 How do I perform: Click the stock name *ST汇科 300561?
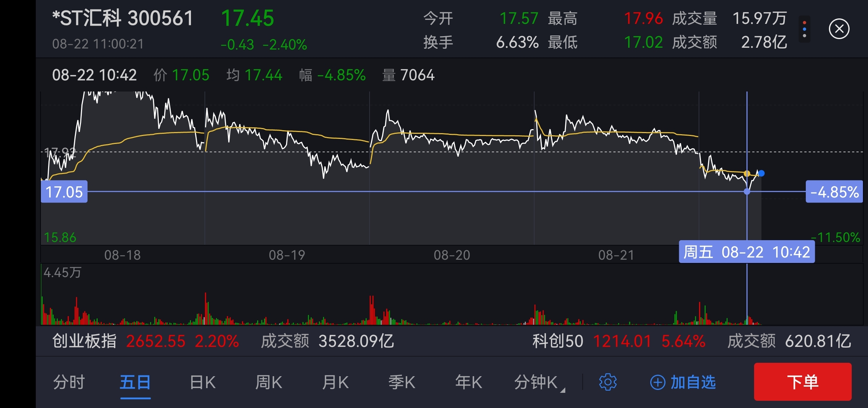123,18
